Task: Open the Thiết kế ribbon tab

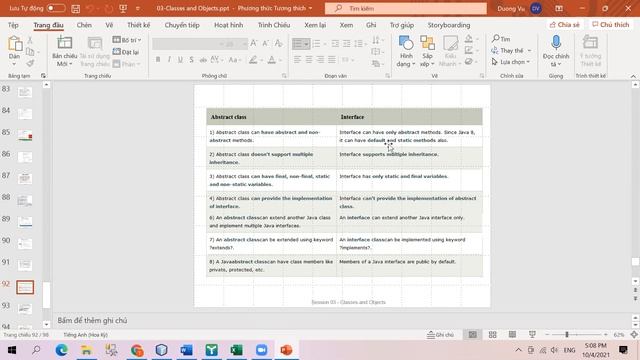Action: click(138, 25)
